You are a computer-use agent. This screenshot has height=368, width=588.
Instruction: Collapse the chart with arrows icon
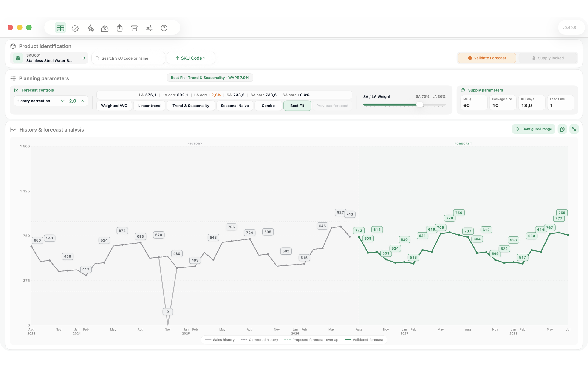574,129
